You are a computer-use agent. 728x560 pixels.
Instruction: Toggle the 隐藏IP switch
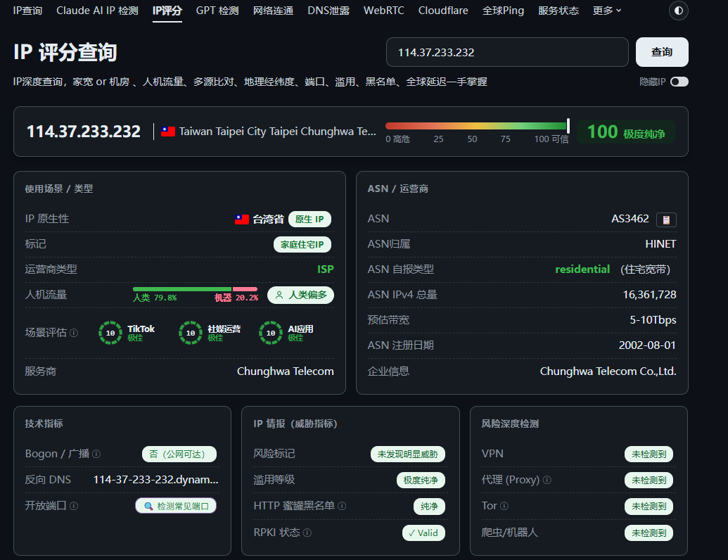(679, 82)
